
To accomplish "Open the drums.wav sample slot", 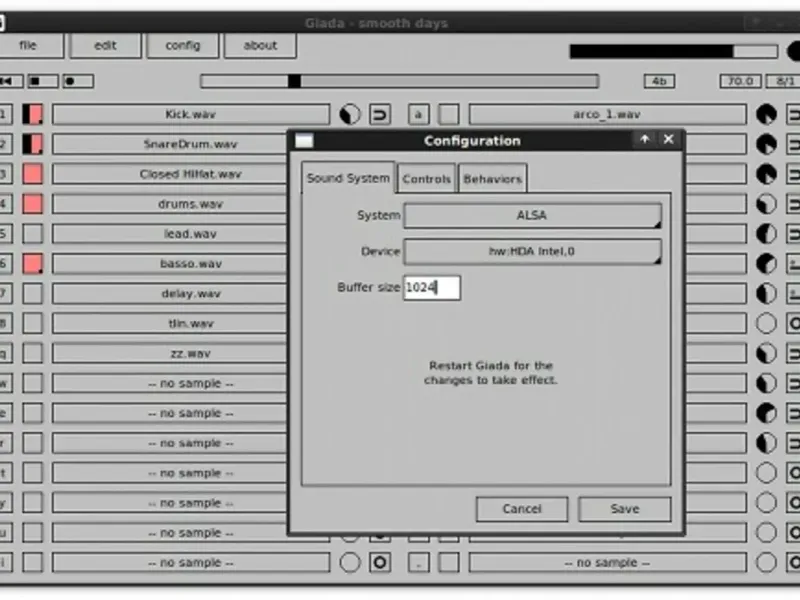I will pyautogui.click(x=170, y=204).
